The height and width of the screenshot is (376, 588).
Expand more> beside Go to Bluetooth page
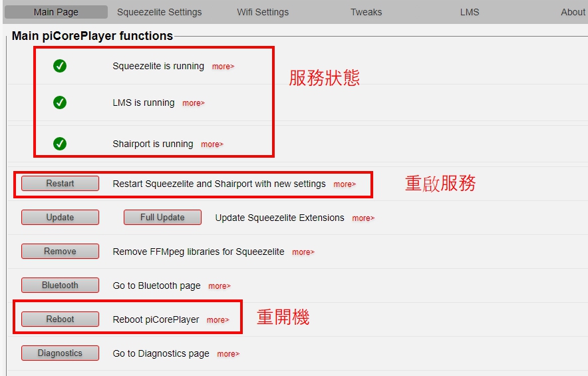pyautogui.click(x=220, y=286)
